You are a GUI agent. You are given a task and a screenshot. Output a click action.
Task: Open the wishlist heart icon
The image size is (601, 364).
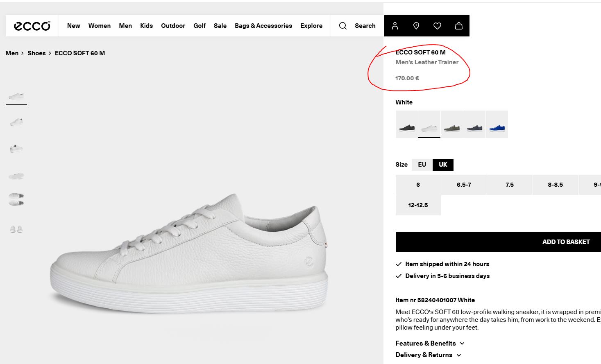click(x=438, y=26)
